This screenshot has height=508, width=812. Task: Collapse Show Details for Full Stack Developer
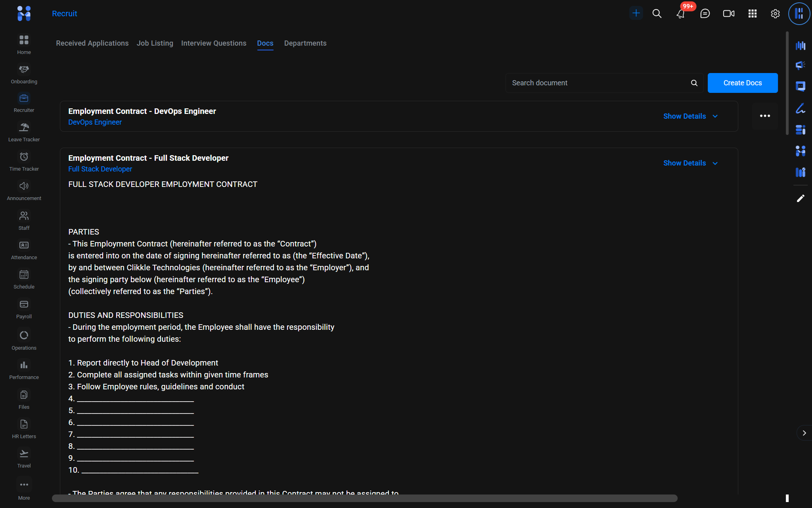(690, 163)
